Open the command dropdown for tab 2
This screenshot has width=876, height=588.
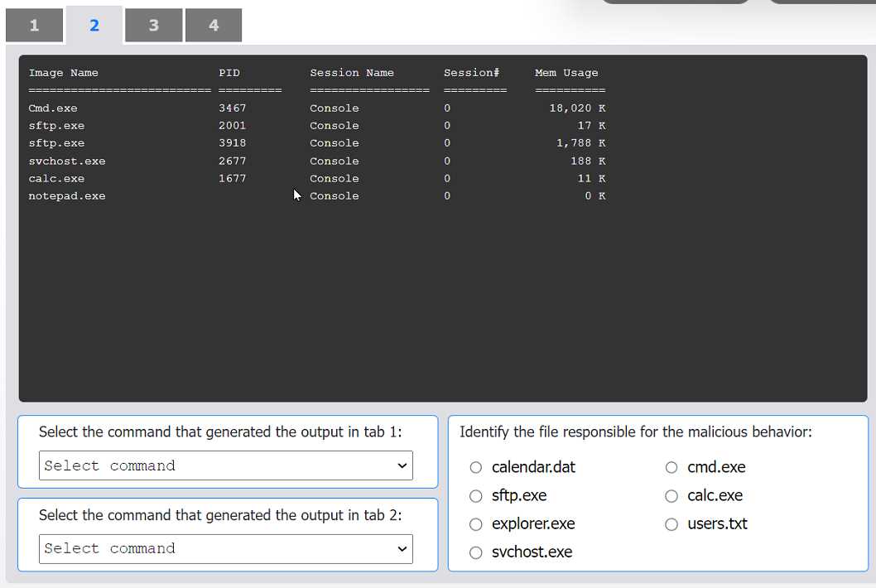tap(225, 549)
